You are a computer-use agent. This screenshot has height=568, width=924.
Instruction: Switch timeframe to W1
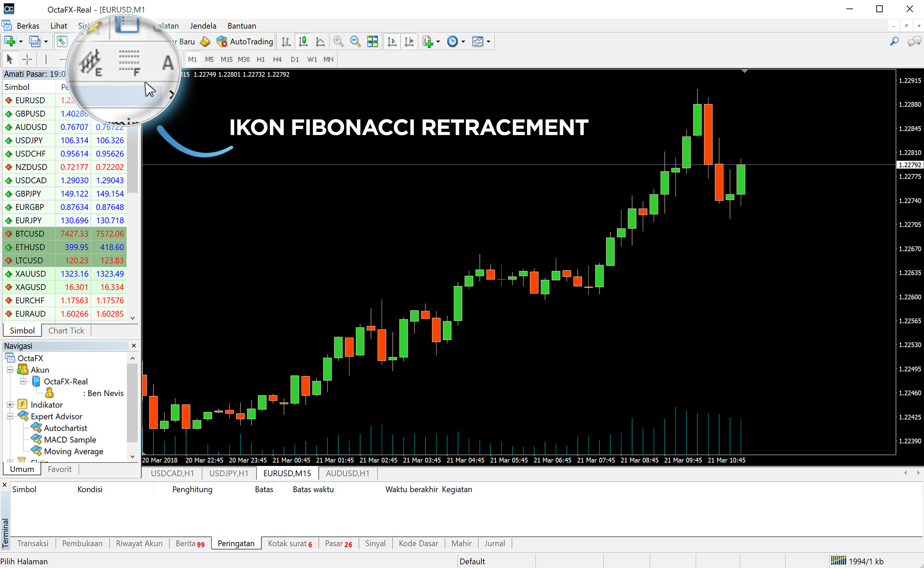(x=312, y=59)
